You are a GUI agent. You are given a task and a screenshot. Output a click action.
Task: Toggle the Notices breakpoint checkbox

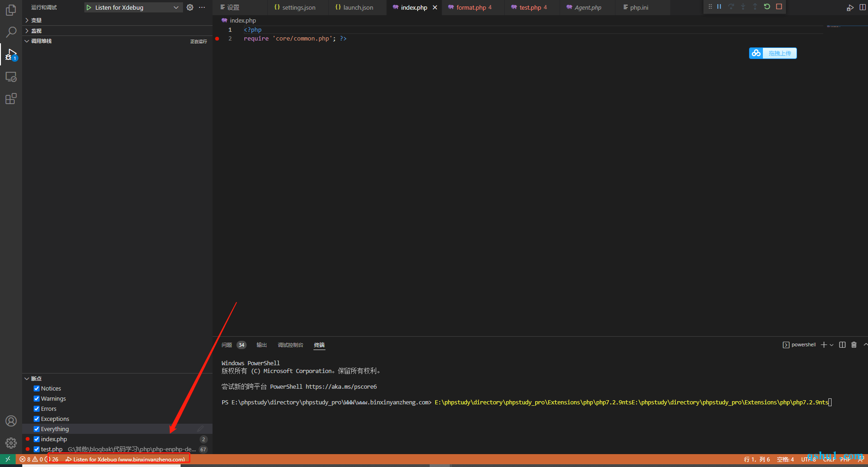click(x=36, y=388)
